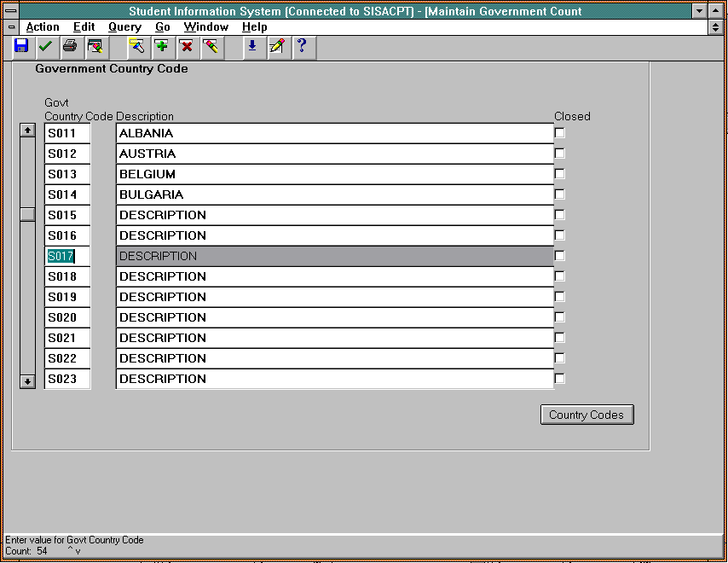The width and height of the screenshot is (728, 563).
Task: Click the question mark help icon
Action: pos(301,46)
